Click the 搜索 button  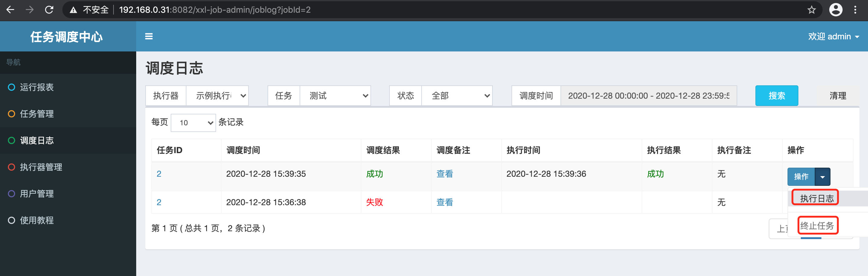click(777, 96)
